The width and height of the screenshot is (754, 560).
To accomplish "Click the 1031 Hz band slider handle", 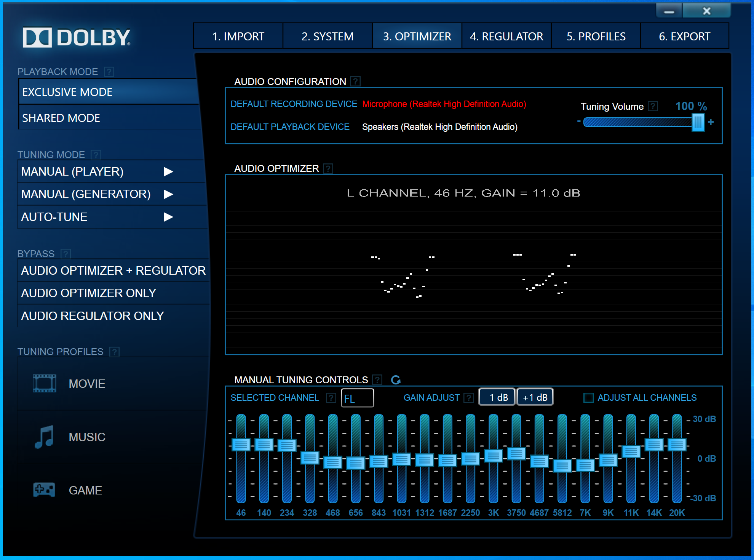I will (x=402, y=459).
